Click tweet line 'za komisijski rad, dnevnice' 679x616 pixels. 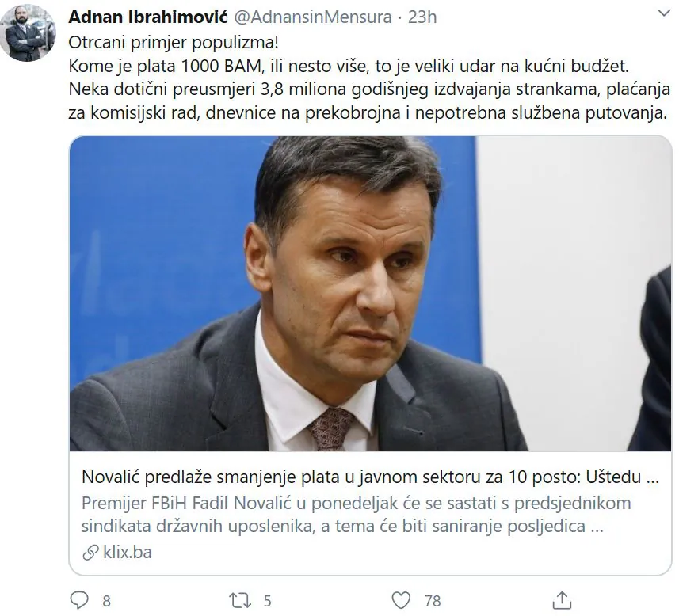click(368, 112)
